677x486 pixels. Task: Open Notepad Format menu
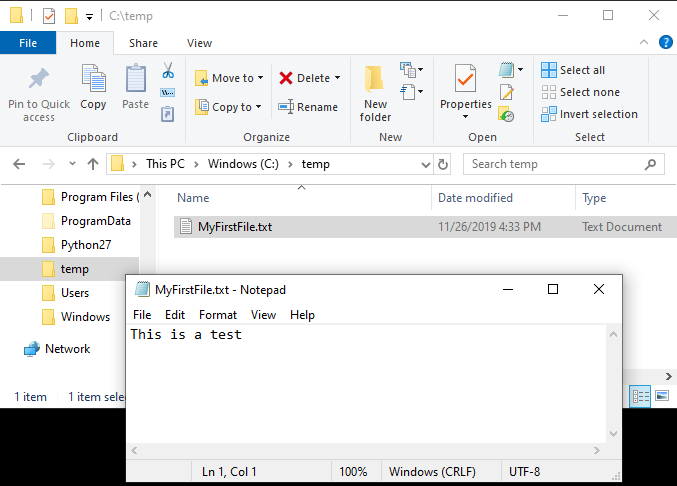[x=218, y=315]
